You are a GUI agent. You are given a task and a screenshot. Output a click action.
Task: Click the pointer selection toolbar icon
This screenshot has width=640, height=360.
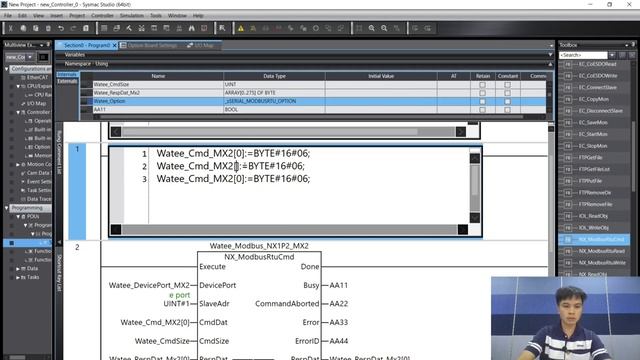pos(222,28)
